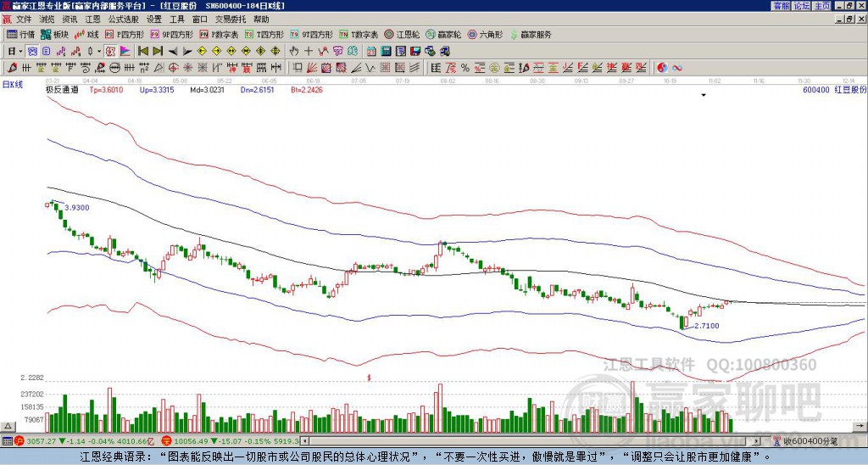This screenshot has height=465, width=868.
Task: Open the 文件 menu
Action: pos(25,20)
